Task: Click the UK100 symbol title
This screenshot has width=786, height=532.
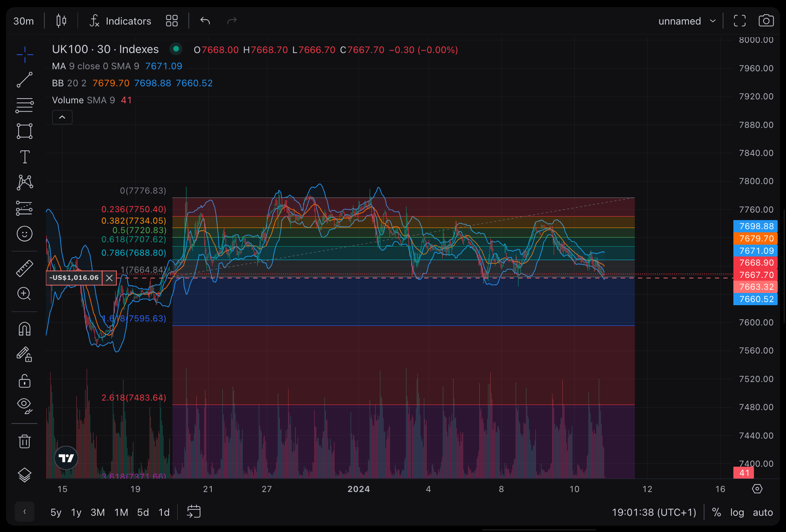Action: (x=105, y=49)
